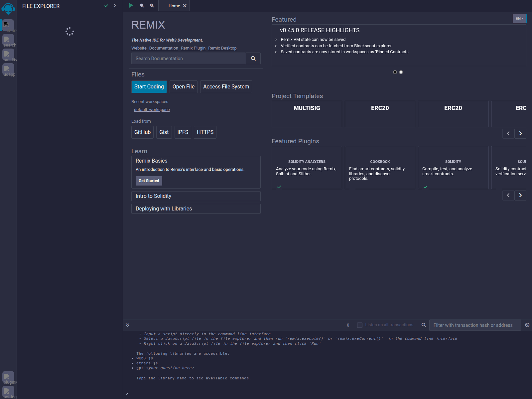532x399 pixels.
Task: Expand Intro to Solidity tutorial
Action: click(196, 196)
